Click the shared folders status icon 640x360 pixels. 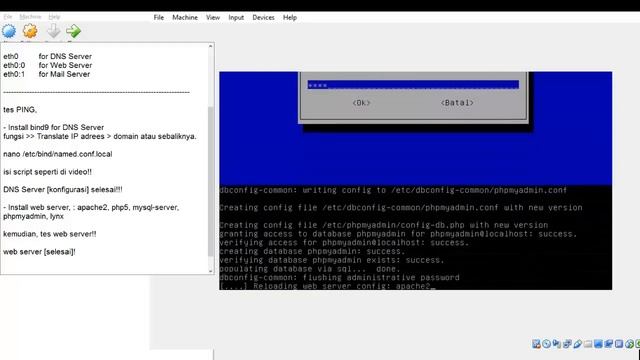(x=588, y=344)
